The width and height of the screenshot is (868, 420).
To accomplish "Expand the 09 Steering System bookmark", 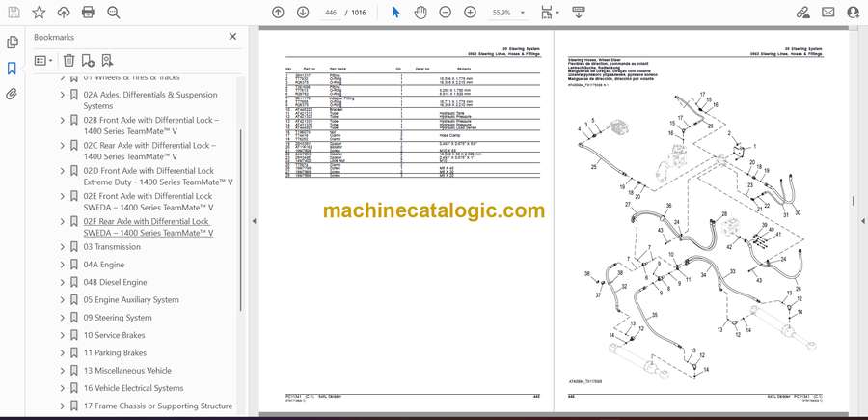I will pyautogui.click(x=62, y=318).
